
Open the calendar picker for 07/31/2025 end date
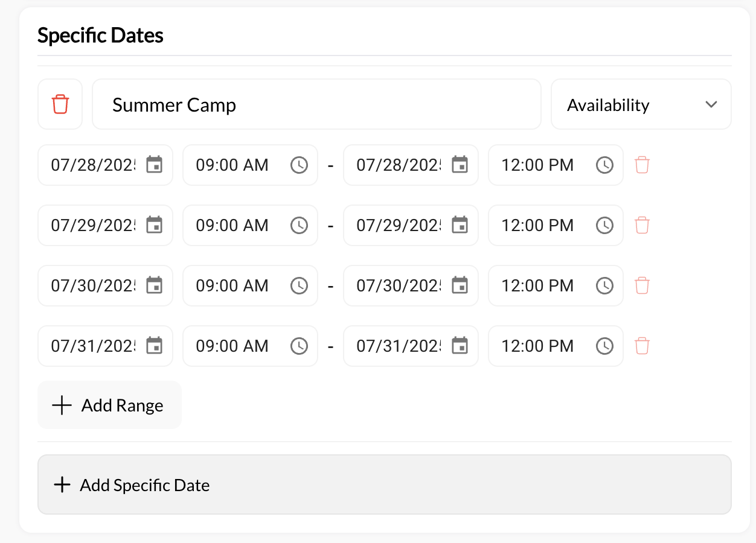pyautogui.click(x=461, y=346)
